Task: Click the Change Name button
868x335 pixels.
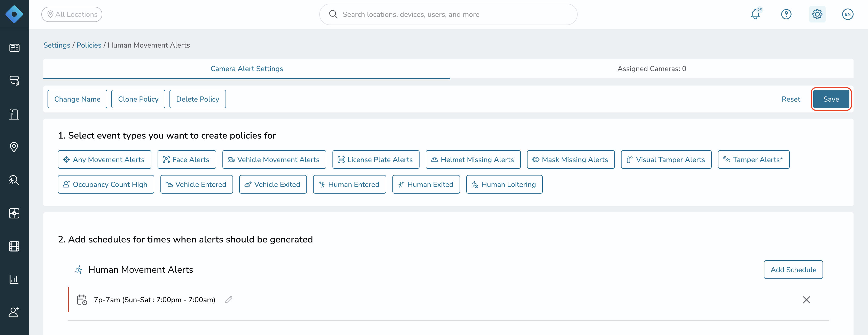Action: click(x=77, y=99)
